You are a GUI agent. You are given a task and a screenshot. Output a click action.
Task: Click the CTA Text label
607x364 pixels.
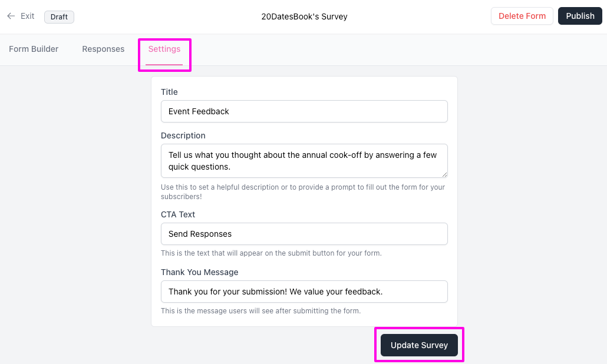pyautogui.click(x=178, y=214)
